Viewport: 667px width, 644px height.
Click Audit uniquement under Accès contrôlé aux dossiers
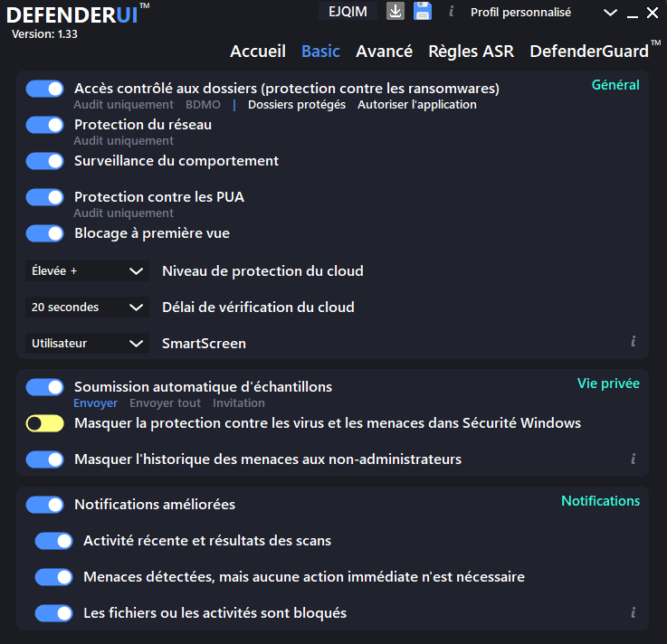pyautogui.click(x=123, y=105)
